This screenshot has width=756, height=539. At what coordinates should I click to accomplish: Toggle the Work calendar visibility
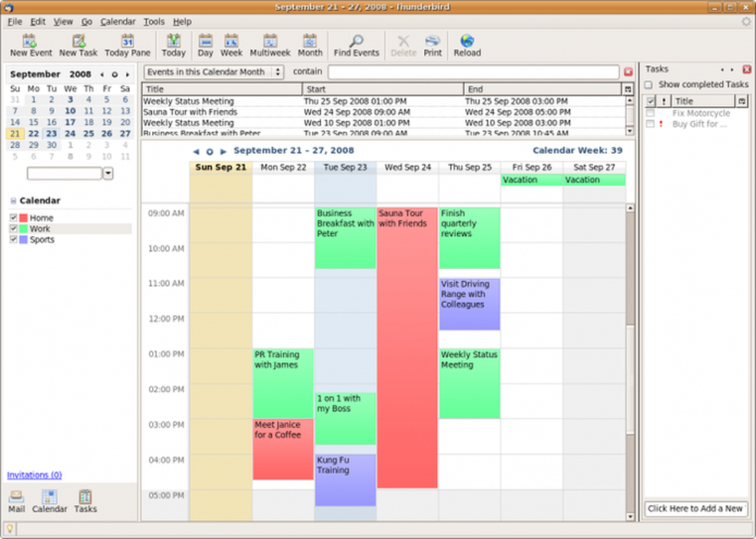13,228
